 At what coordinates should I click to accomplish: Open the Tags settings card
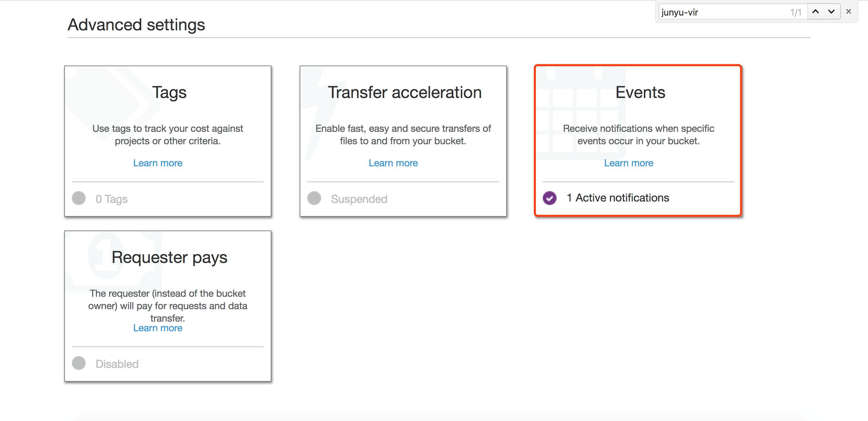168,141
